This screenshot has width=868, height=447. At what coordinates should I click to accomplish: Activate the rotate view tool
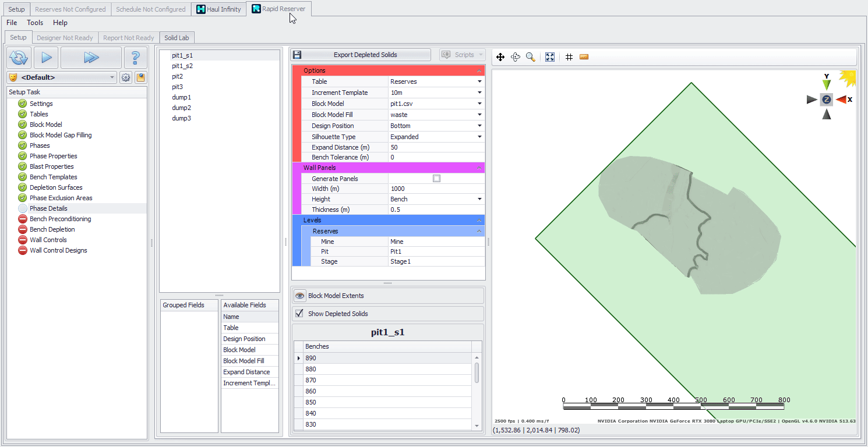(516, 57)
